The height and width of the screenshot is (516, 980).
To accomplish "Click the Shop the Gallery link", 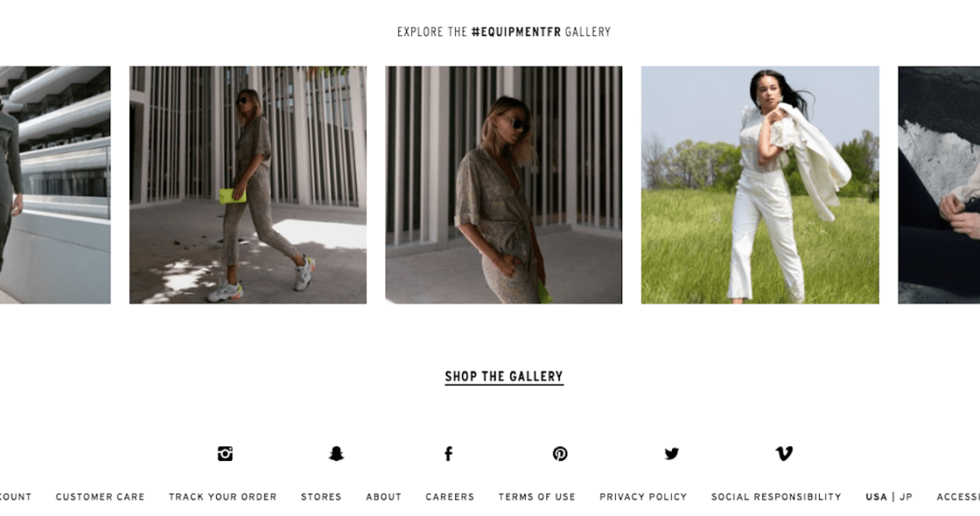I will point(503,377).
